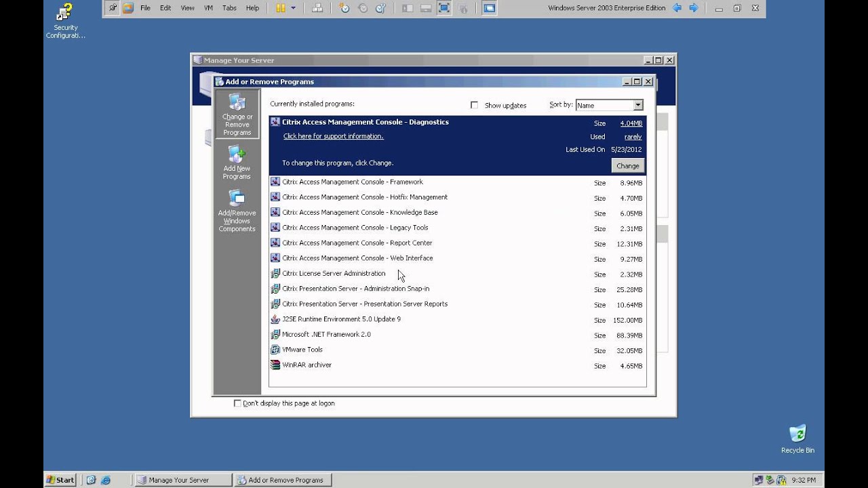Click the Windows Server 2003 Enterprise Edition tab label
The height and width of the screenshot is (488, 868).
pos(607,8)
